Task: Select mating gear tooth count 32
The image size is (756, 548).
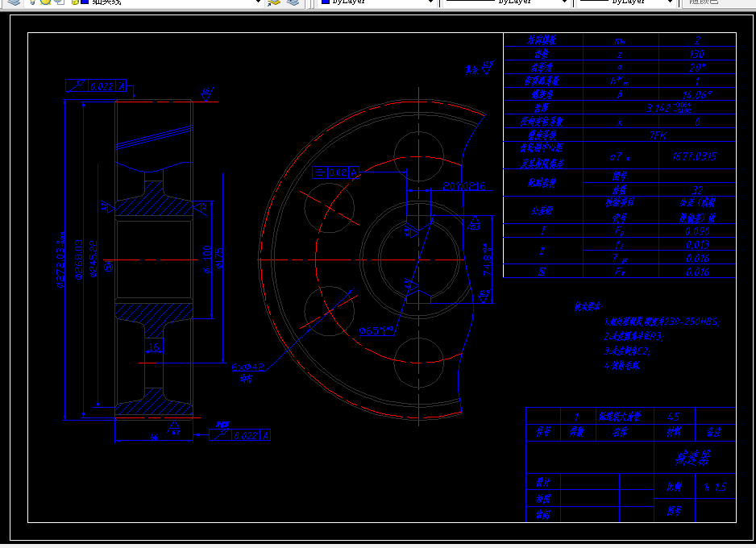Action: [x=697, y=190]
